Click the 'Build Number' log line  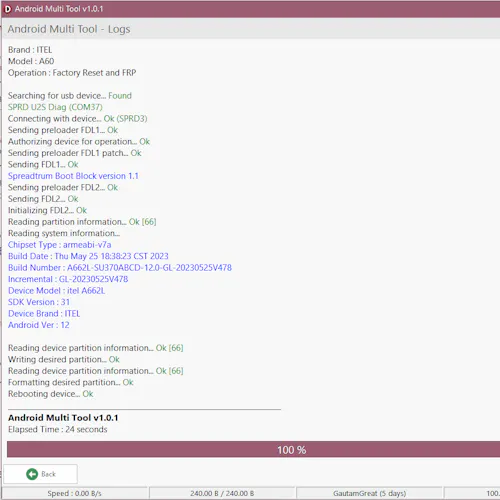(x=120, y=268)
